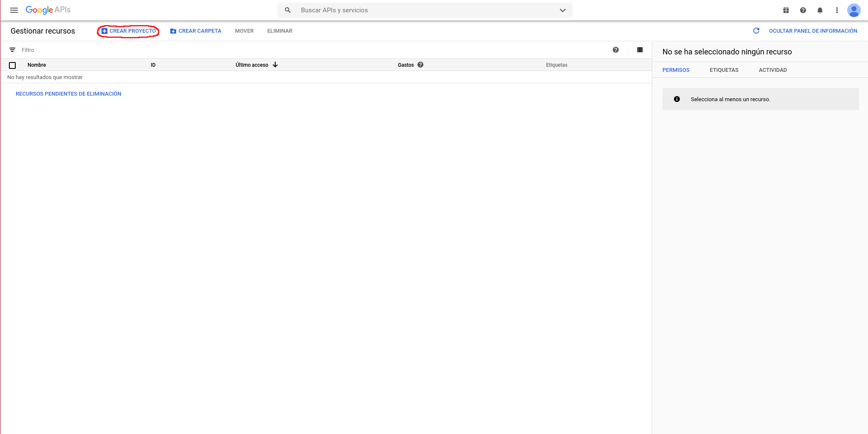The height and width of the screenshot is (434, 868).
Task: Click the Crear Proyecto button
Action: point(129,31)
